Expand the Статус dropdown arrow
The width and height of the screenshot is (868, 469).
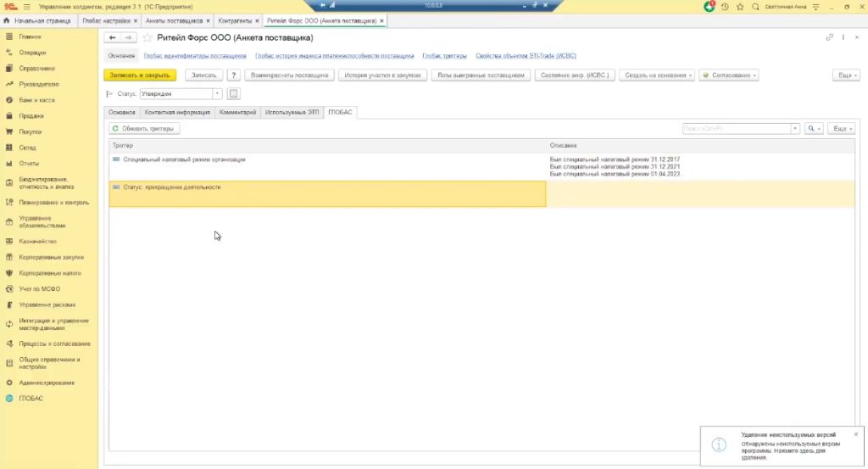point(218,94)
